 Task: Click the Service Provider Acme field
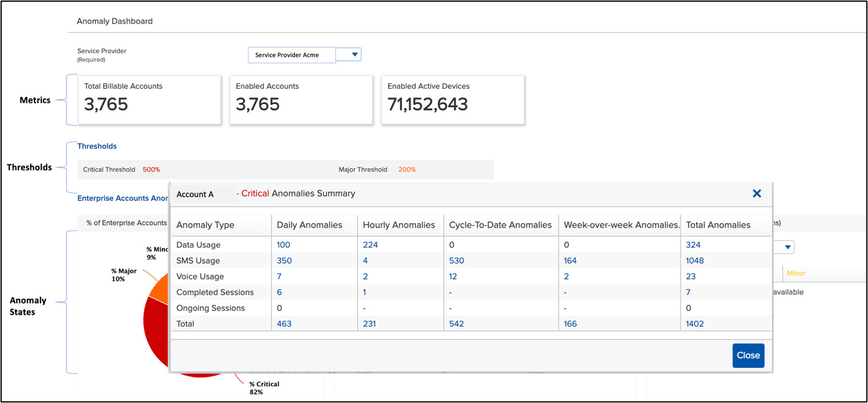pos(292,54)
